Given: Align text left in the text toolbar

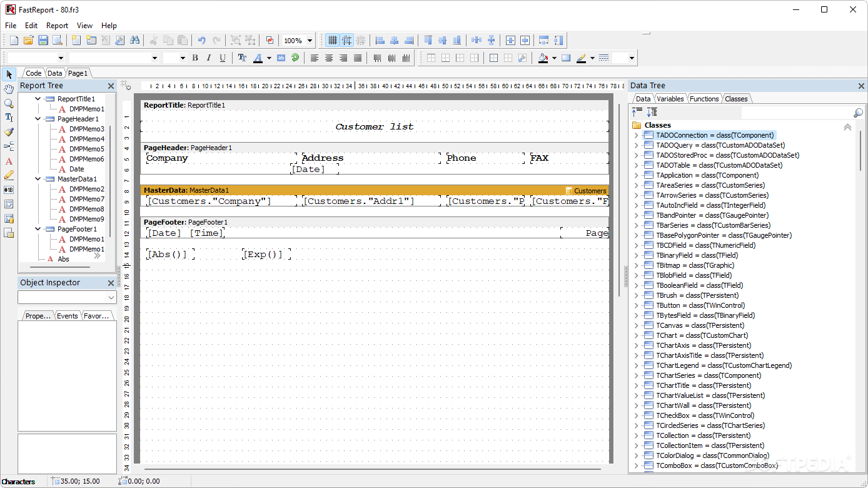Looking at the screenshot, I should click(x=315, y=58).
